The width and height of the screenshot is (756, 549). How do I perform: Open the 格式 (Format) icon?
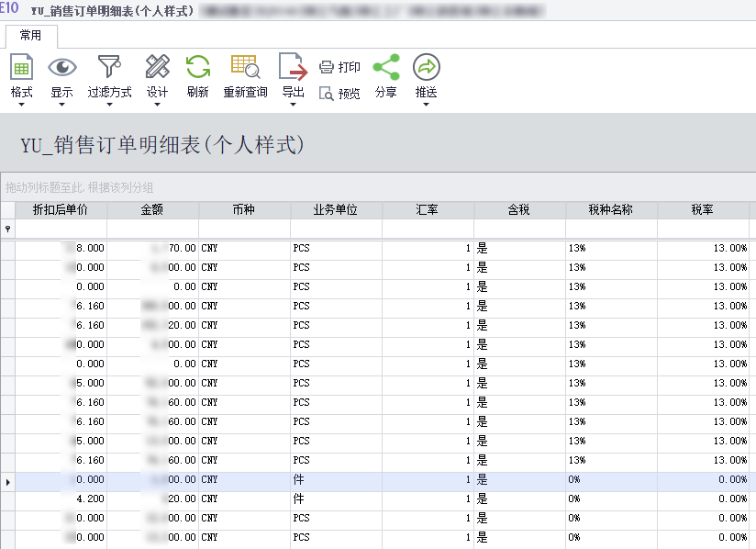(x=21, y=67)
